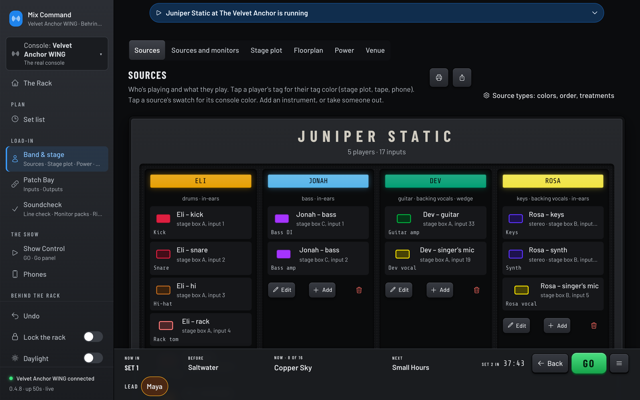Click the Set list clock icon
This screenshot has width=640, height=400.
pyautogui.click(x=15, y=119)
